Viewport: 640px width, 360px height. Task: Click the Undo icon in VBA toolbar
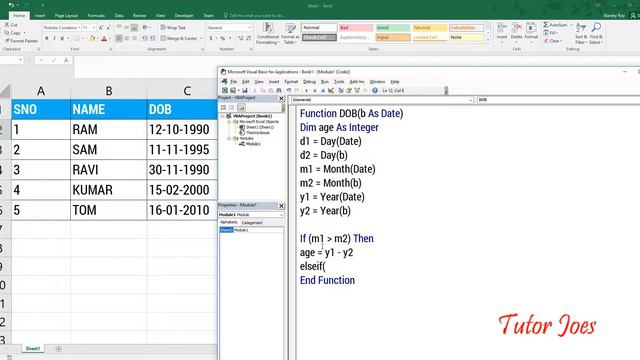(x=289, y=91)
